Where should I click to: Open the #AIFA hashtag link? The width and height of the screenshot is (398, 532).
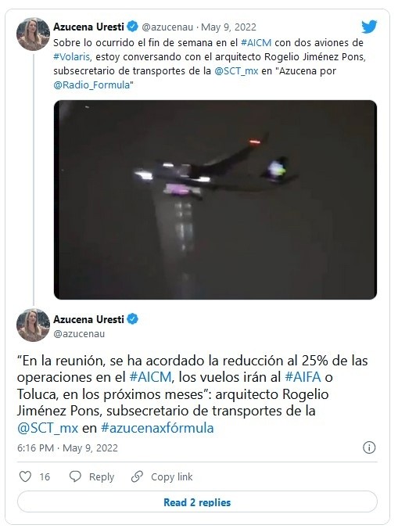tap(303, 377)
